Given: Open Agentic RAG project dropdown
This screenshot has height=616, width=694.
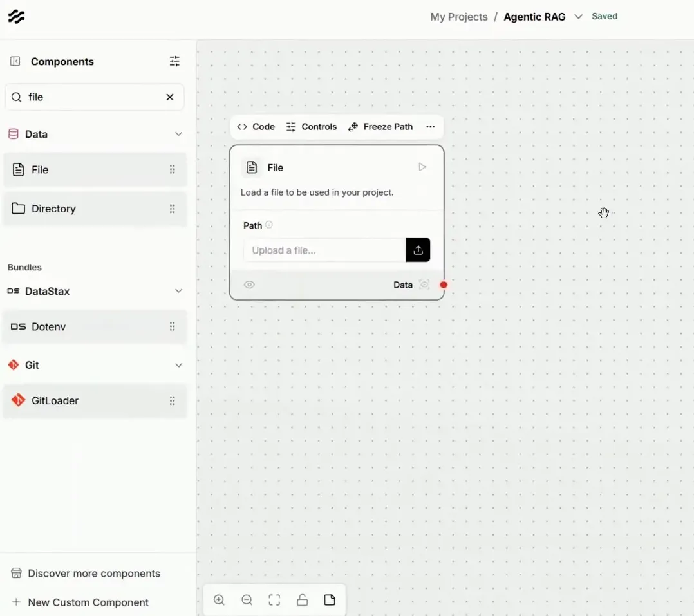Looking at the screenshot, I should click(578, 17).
